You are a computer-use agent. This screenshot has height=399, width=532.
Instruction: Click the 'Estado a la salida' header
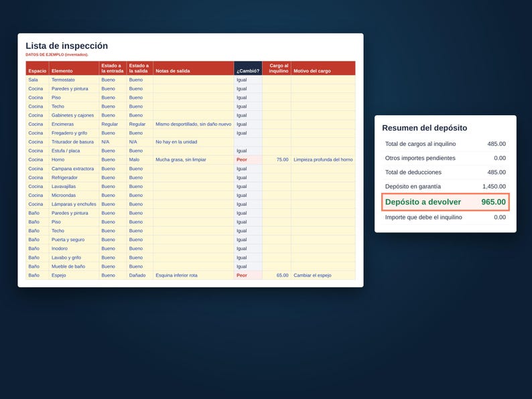click(139, 68)
